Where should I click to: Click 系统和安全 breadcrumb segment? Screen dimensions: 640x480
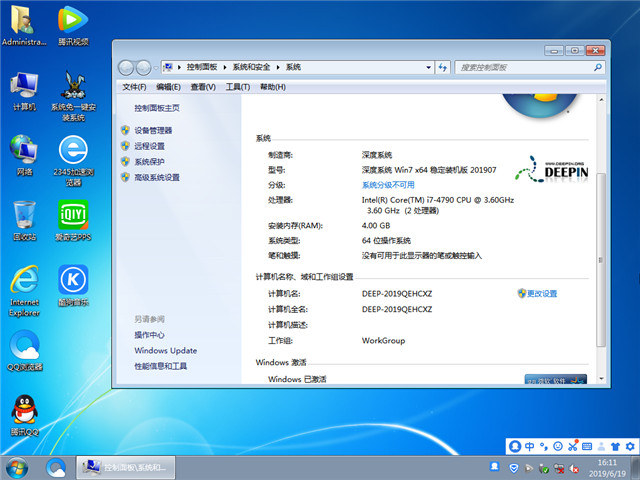251,67
